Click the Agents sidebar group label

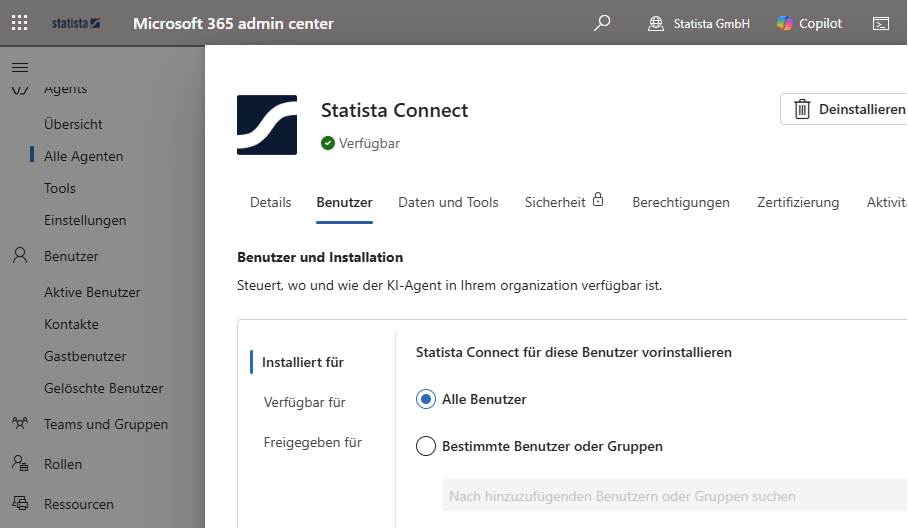[65, 89]
